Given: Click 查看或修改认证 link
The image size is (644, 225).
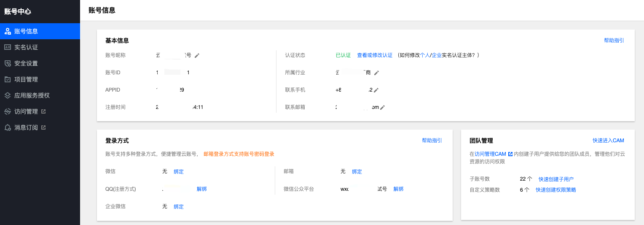Looking at the screenshot, I should [375, 55].
